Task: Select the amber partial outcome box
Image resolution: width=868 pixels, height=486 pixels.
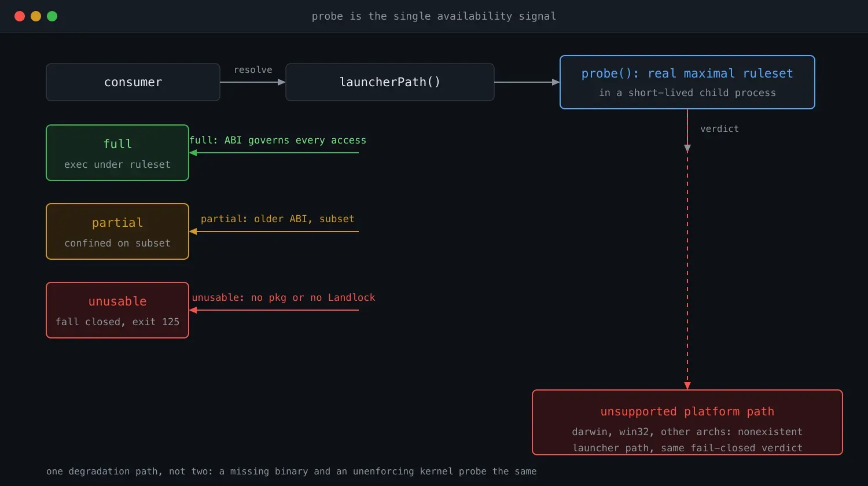Action: (117, 231)
